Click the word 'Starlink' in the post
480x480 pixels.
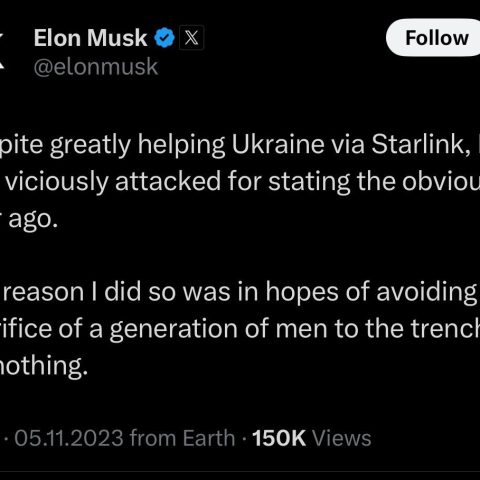pyautogui.click(x=418, y=144)
